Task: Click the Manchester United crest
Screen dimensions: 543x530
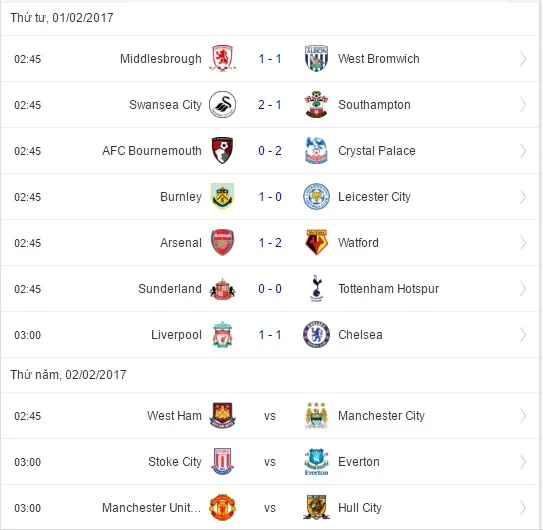Action: tap(222, 507)
